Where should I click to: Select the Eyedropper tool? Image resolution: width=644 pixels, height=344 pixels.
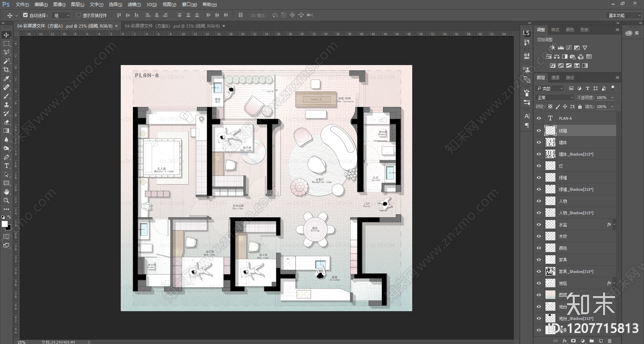click(x=6, y=78)
